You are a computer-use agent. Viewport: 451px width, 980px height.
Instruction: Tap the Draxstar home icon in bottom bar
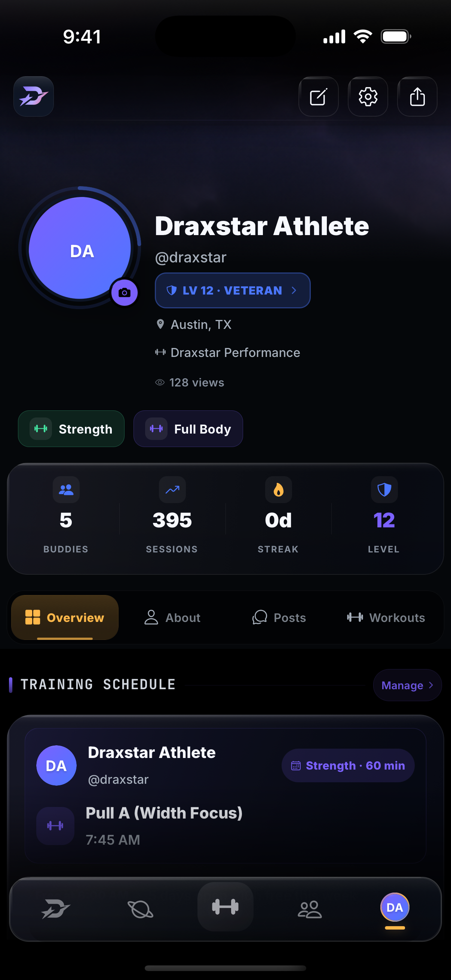tap(56, 909)
